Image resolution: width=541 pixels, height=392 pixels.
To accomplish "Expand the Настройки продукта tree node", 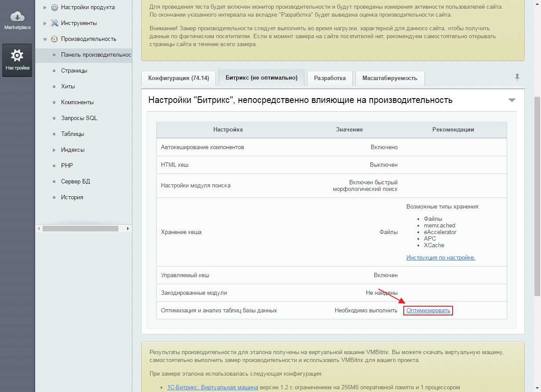I will [45, 7].
